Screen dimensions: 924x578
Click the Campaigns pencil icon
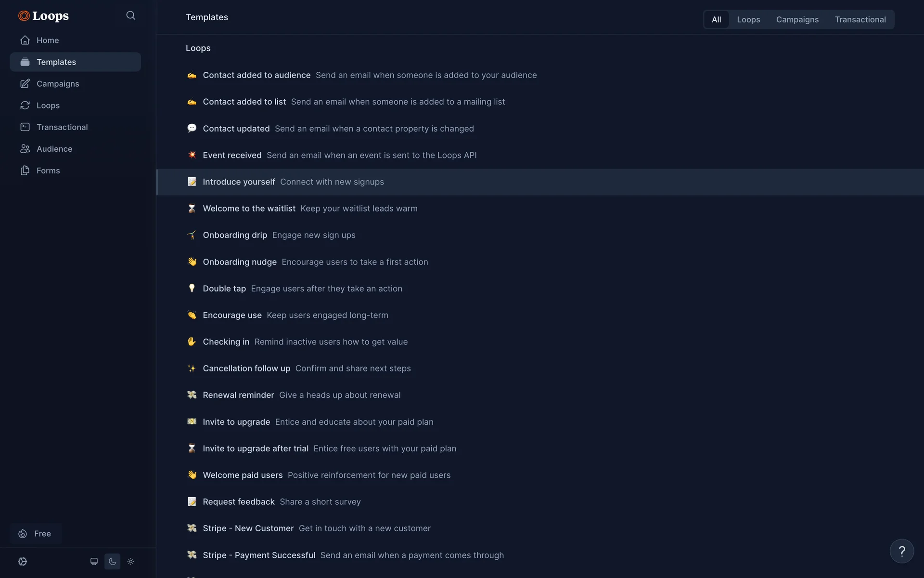(x=25, y=84)
